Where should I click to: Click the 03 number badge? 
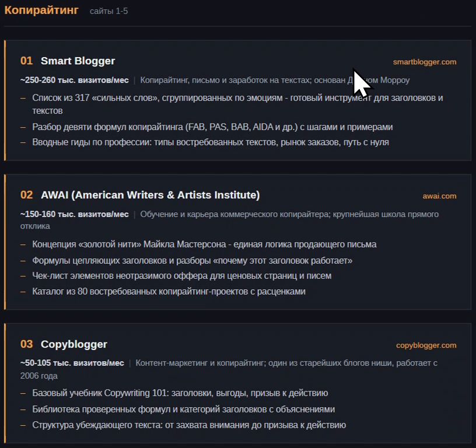pyautogui.click(x=26, y=344)
